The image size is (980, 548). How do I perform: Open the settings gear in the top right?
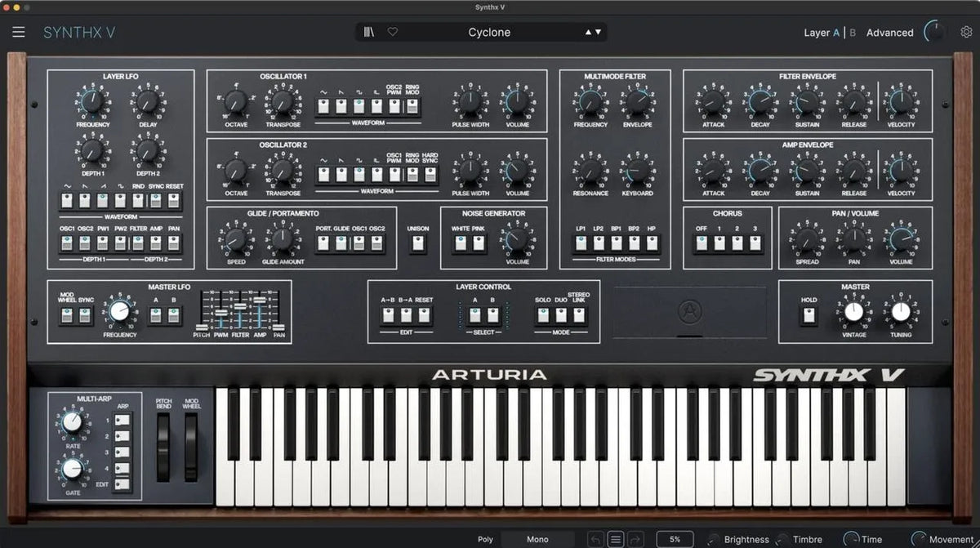[x=967, y=31]
